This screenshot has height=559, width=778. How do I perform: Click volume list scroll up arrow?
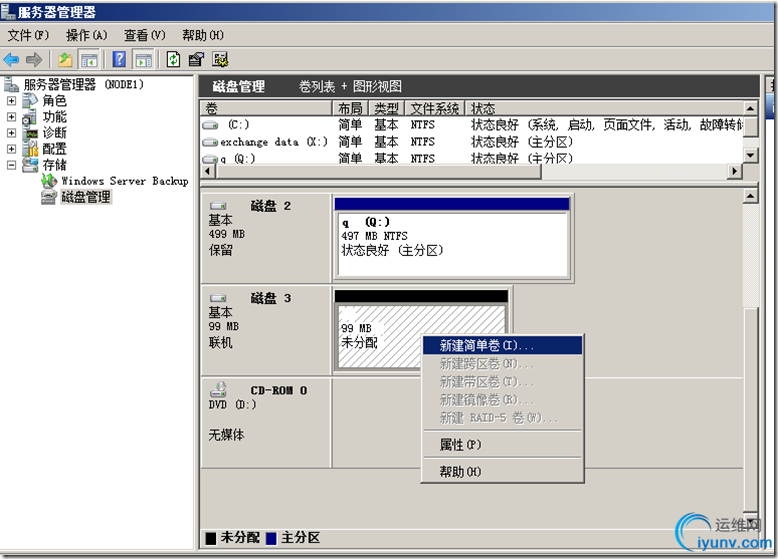750,108
